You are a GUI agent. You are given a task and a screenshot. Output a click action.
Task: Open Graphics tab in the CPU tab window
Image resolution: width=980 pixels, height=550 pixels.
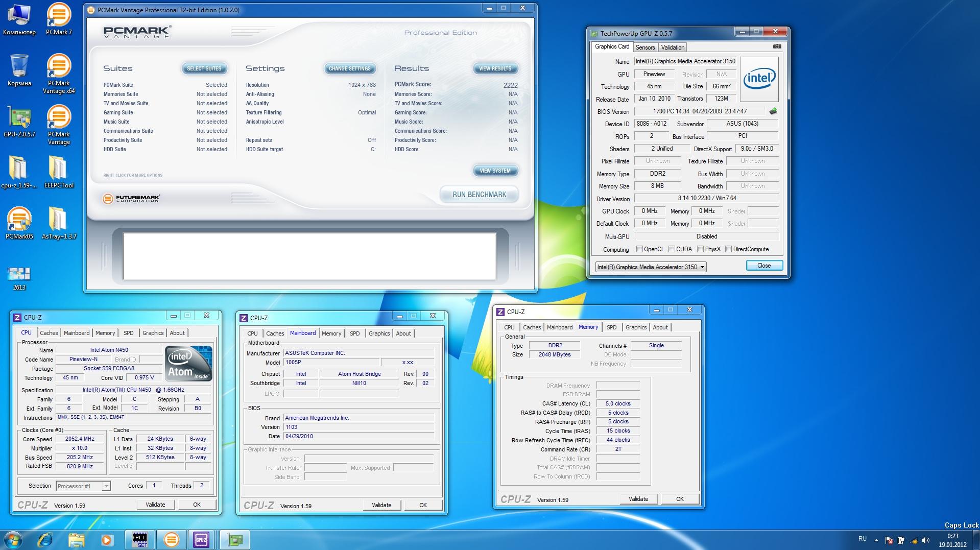(153, 333)
